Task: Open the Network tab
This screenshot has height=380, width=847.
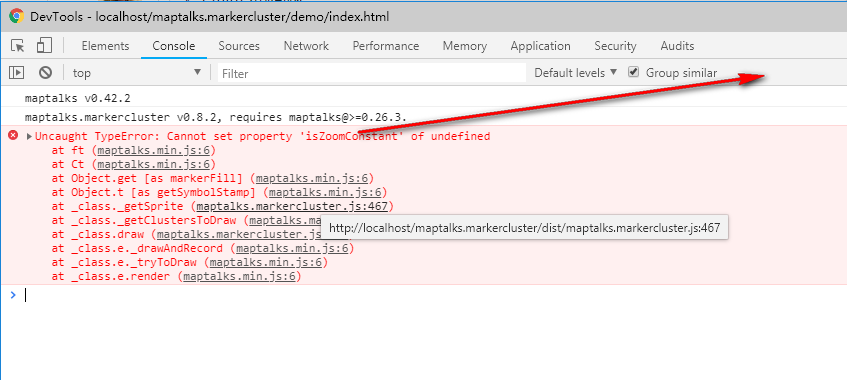Action: click(306, 46)
